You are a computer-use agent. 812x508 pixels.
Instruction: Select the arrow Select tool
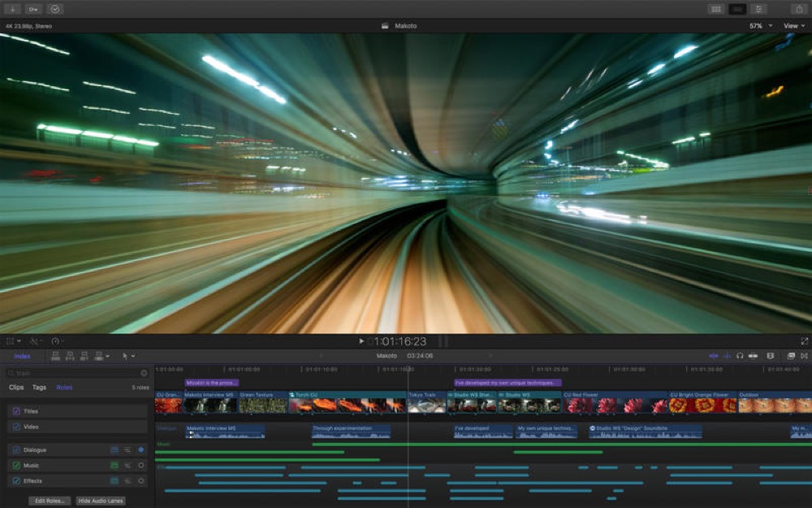tap(124, 356)
